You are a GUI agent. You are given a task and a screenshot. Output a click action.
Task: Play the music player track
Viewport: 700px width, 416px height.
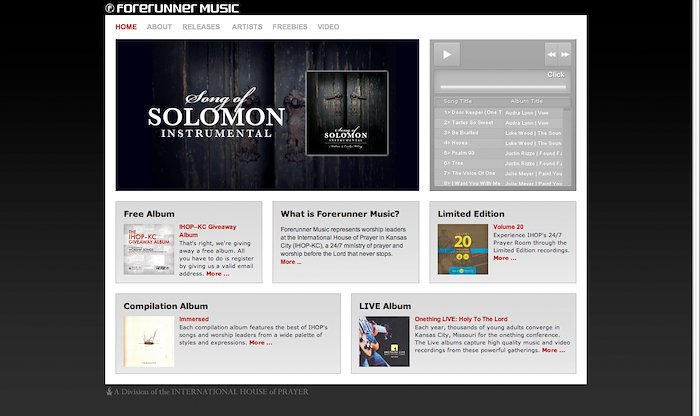446,54
